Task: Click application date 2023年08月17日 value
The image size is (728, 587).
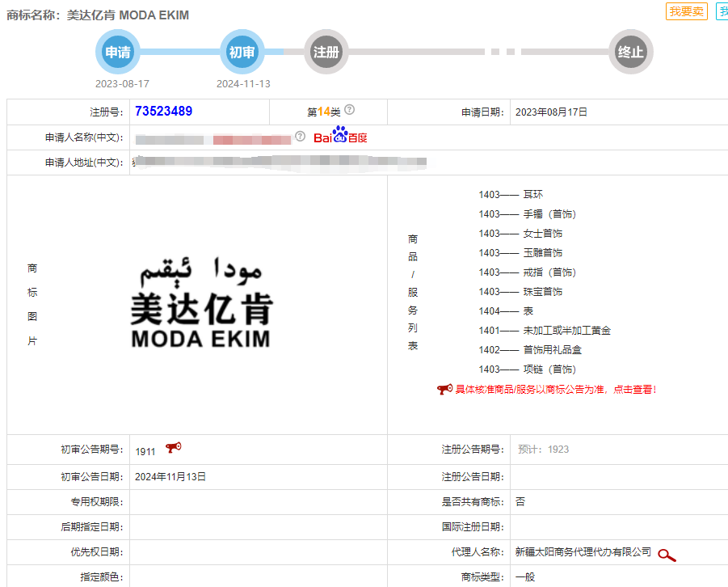Action: [551, 112]
